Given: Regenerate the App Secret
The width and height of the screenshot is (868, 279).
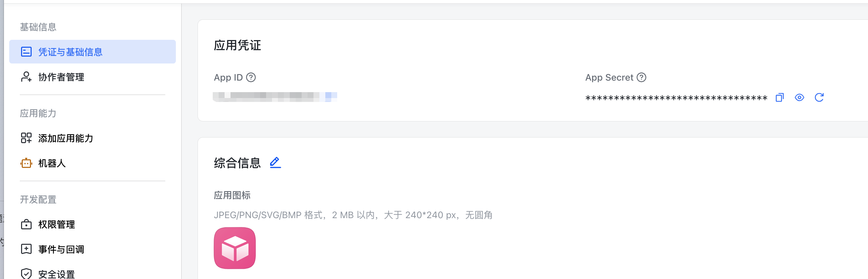Looking at the screenshot, I should click(819, 98).
